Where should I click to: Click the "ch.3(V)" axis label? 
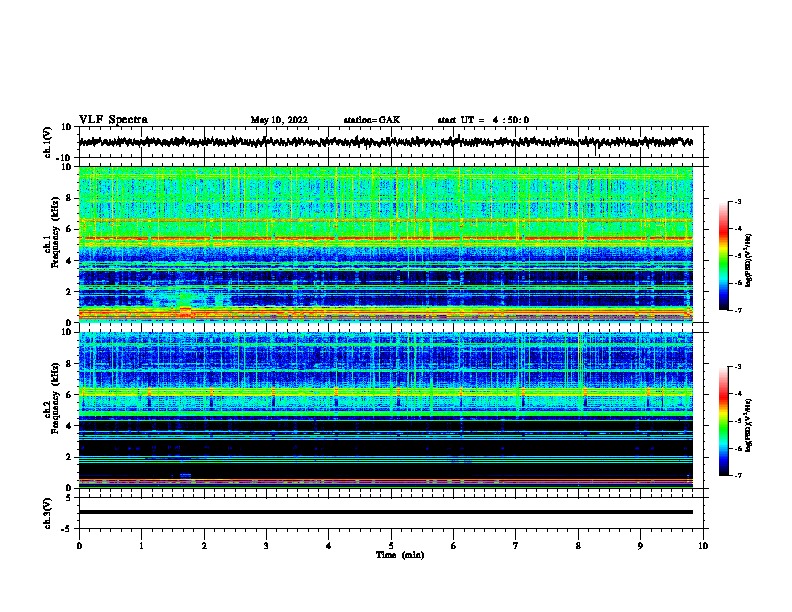click(48, 513)
